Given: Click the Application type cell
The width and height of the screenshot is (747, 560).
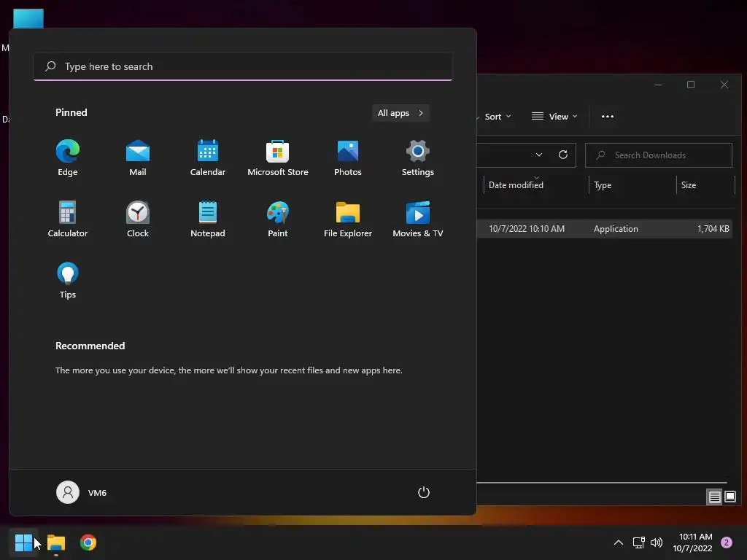Looking at the screenshot, I should (616, 228).
